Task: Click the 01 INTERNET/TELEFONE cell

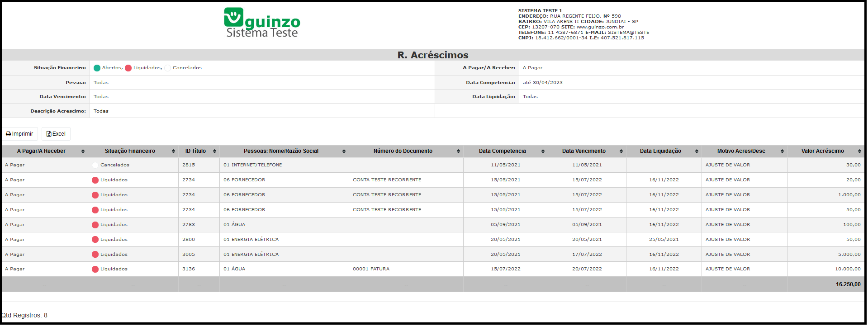Action: (284, 165)
